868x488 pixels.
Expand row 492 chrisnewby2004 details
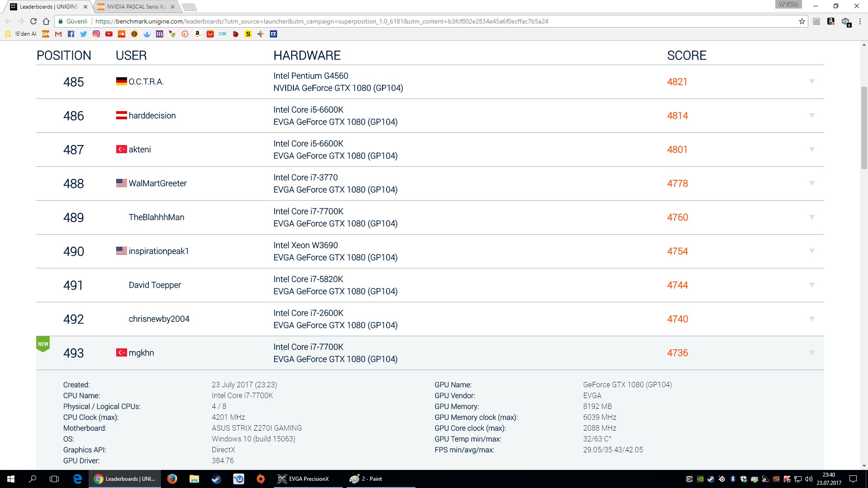[x=812, y=319]
